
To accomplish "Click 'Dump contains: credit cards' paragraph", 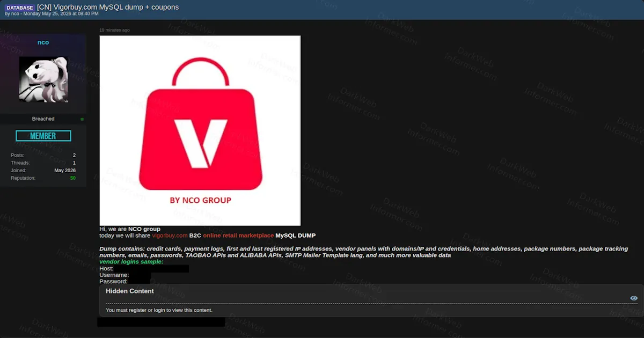I will point(364,252).
